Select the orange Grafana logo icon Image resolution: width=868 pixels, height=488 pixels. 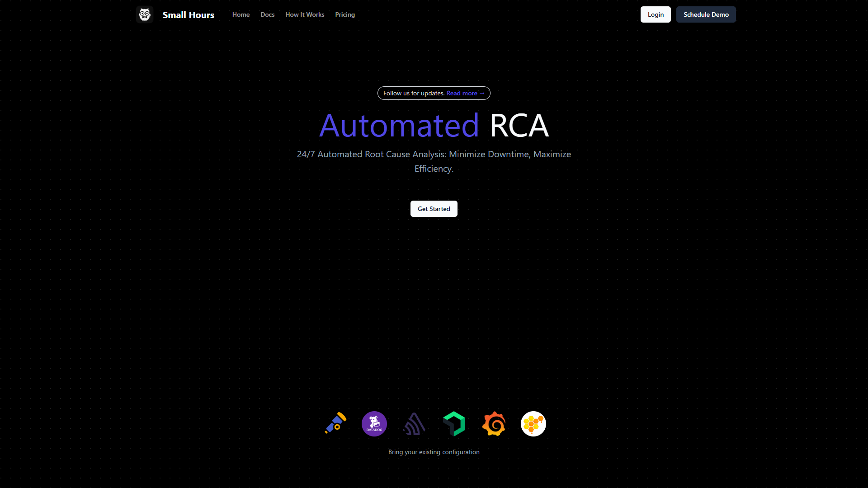pyautogui.click(x=494, y=424)
